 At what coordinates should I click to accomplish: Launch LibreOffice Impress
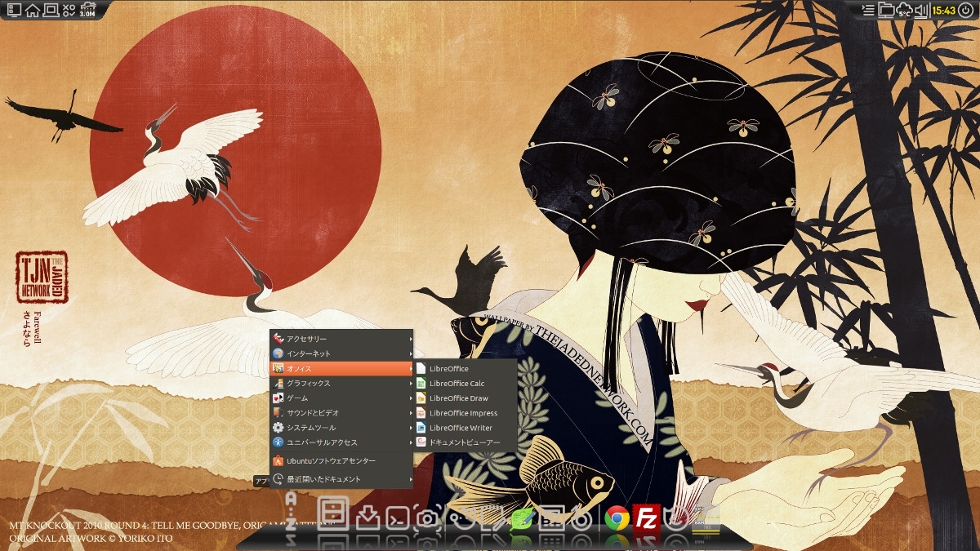466,413
